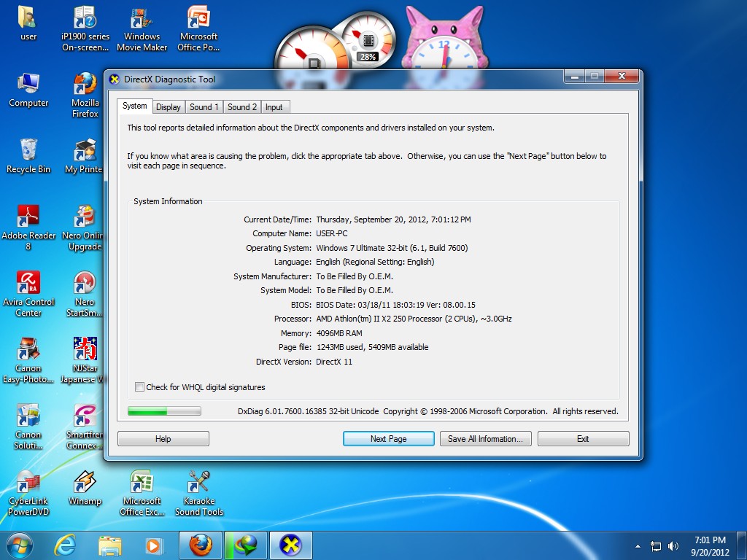Open the volume speaker tray icon
The width and height of the screenshot is (747, 560).
point(673,546)
